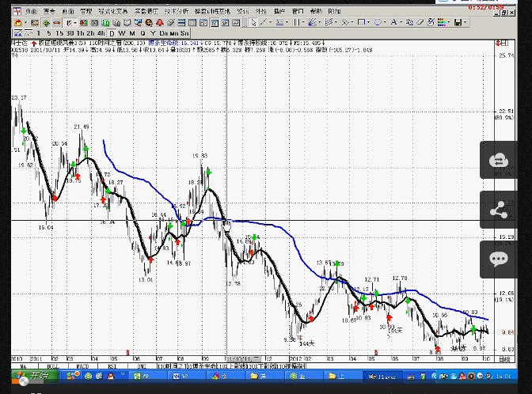
Task: Click the cloud sync overlay button
Action: [x=499, y=160]
